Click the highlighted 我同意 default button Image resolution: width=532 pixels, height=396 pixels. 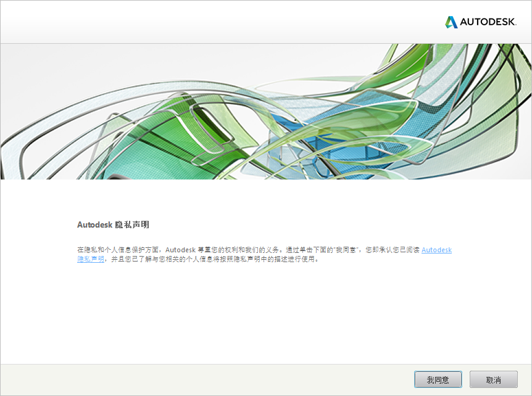[x=438, y=379]
